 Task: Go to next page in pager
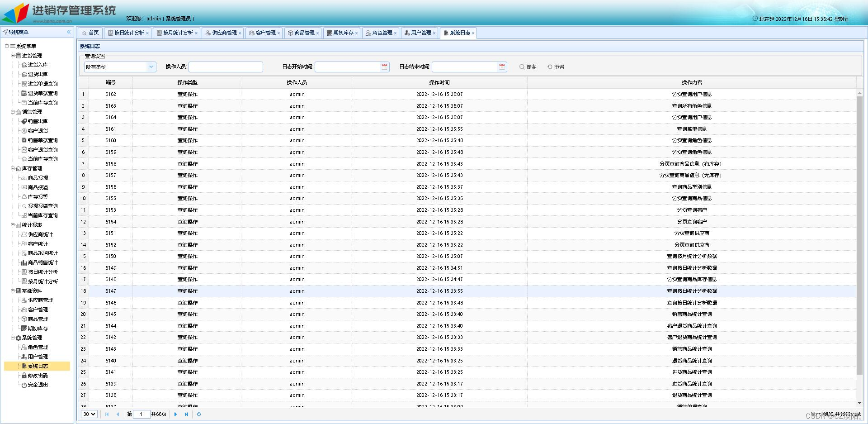(x=175, y=414)
